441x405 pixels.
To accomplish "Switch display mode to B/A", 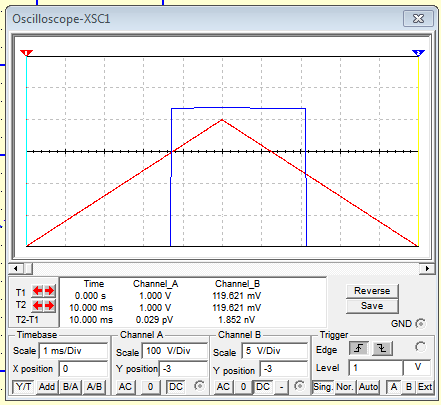I will 70,387.
